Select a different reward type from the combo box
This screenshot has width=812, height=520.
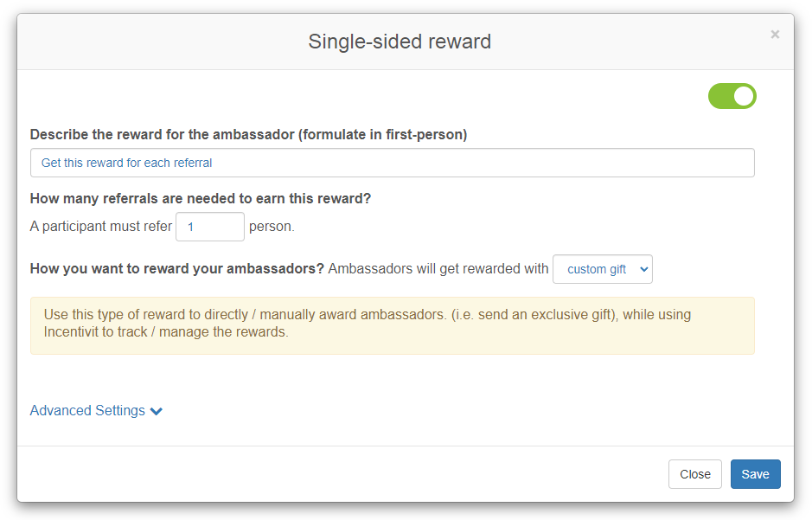(602, 269)
